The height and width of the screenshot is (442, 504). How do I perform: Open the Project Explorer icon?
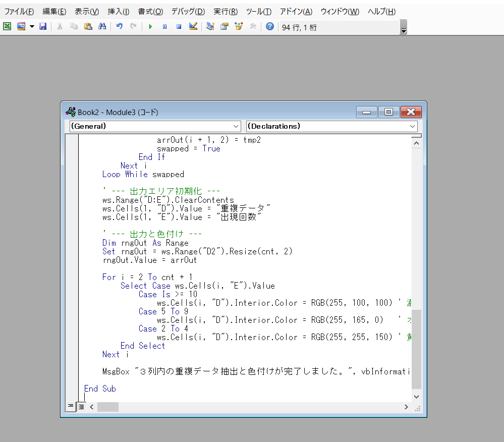pos(210,26)
